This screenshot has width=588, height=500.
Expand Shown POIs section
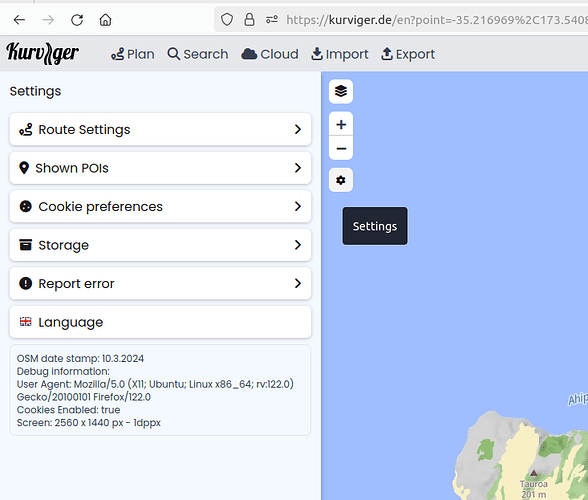point(160,168)
